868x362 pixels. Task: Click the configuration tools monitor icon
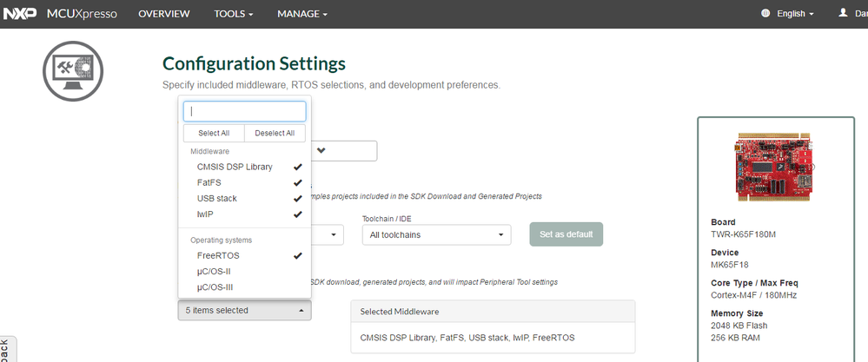pos(73,71)
